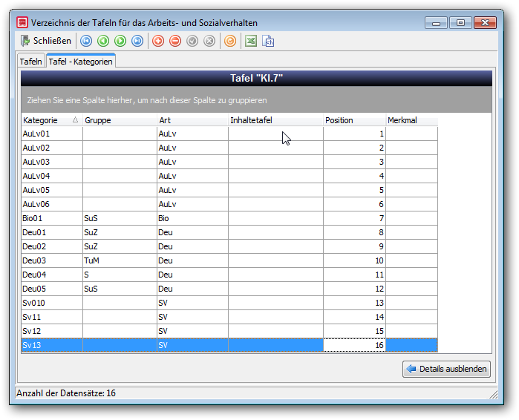Switch to the Tafeln tab
Viewport: 519px width, 420px height.
point(30,62)
